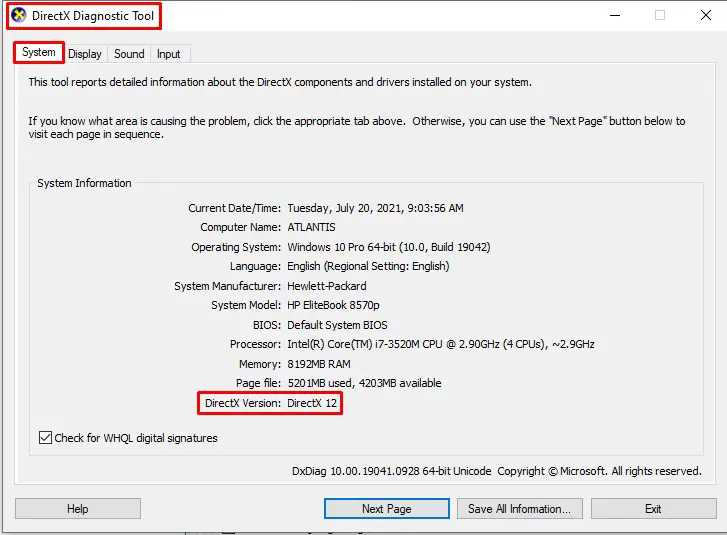Click the System Information group label
Viewport: 727px width, 535px height.
tap(84, 183)
